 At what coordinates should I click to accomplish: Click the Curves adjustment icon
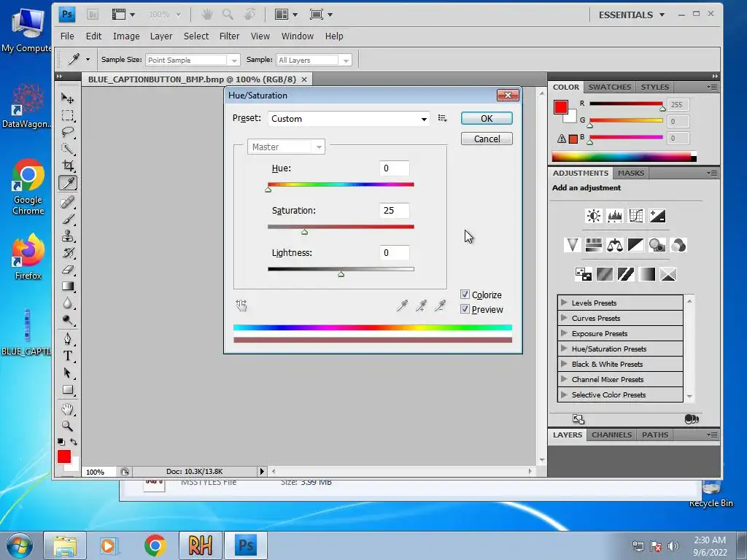click(636, 216)
